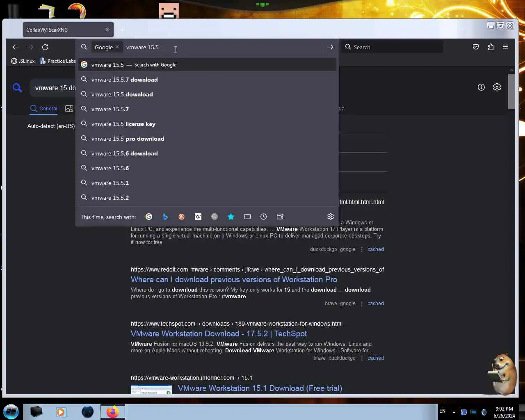This screenshot has width=525, height=420.
Task: Open Pocket save icon
Action: coord(476,47)
